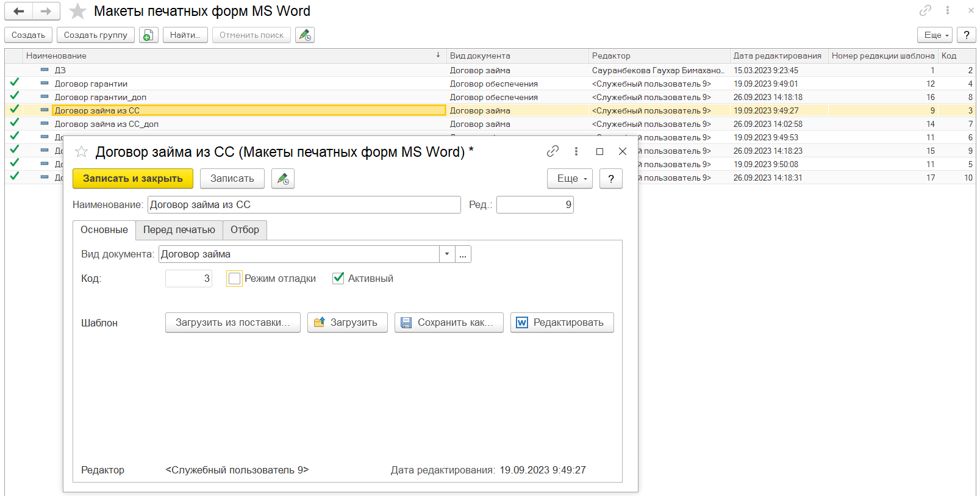
Task: Go forward with the right arrow button
Action: tap(46, 11)
